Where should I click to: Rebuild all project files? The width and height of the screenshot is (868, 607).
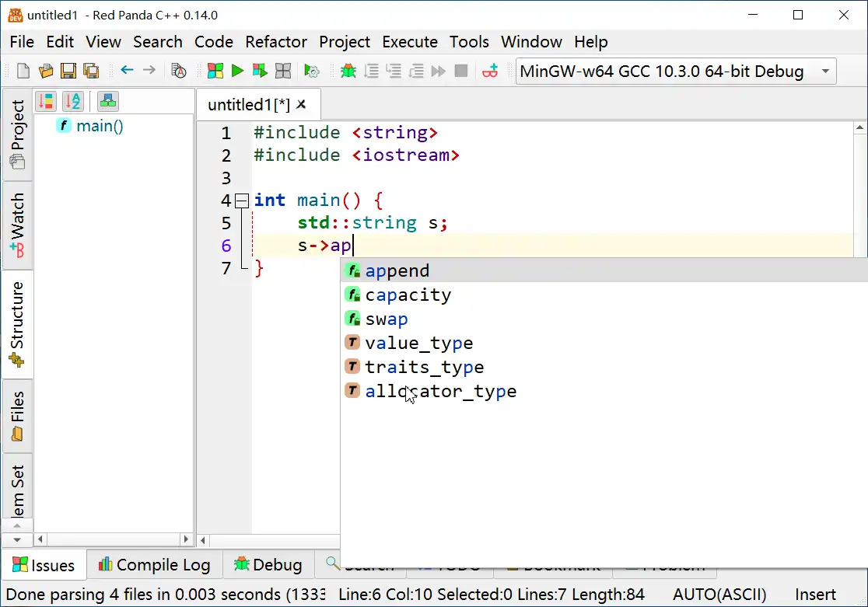pyautogui.click(x=284, y=70)
